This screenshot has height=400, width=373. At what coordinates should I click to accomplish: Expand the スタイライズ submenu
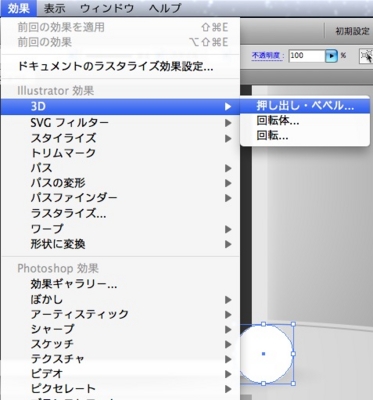coord(120,138)
